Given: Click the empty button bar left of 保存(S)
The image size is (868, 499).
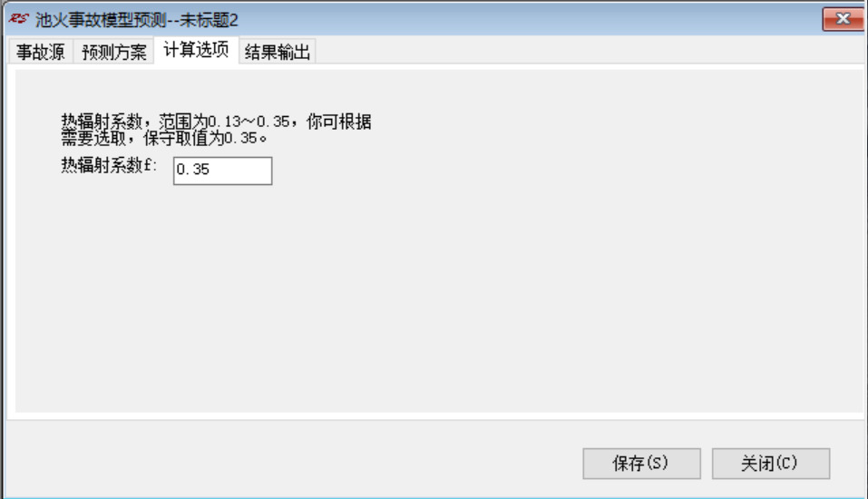Looking at the screenshot, I should (x=293, y=463).
